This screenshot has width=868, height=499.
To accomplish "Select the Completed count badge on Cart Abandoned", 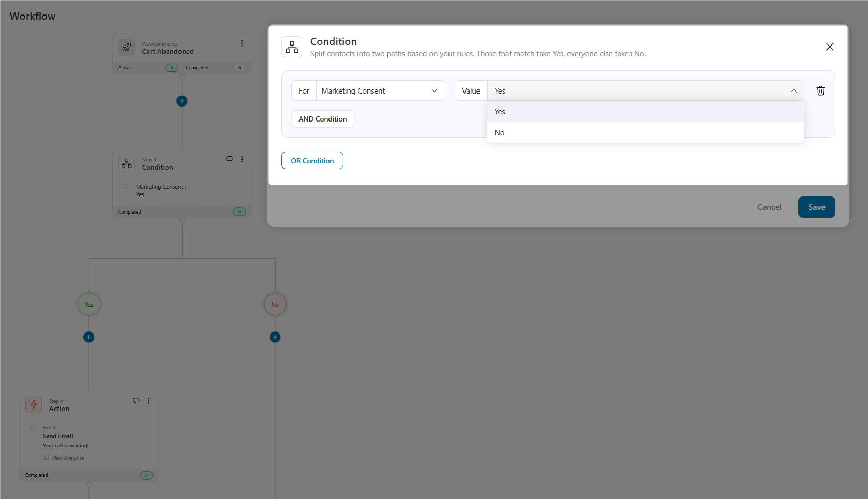I will point(240,68).
